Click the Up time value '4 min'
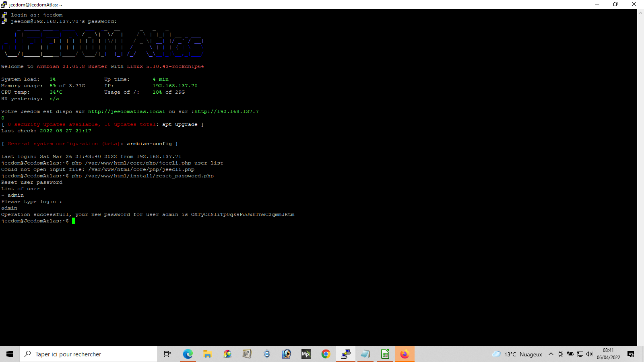Screen dimensions: 644x362 coord(161,79)
